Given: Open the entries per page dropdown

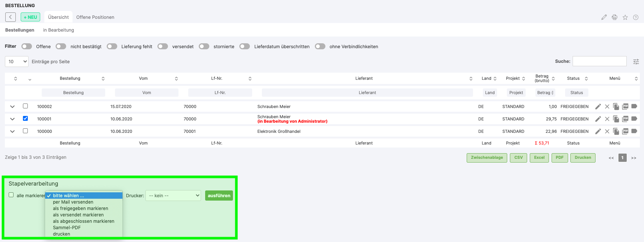Looking at the screenshot, I should 17,62.
